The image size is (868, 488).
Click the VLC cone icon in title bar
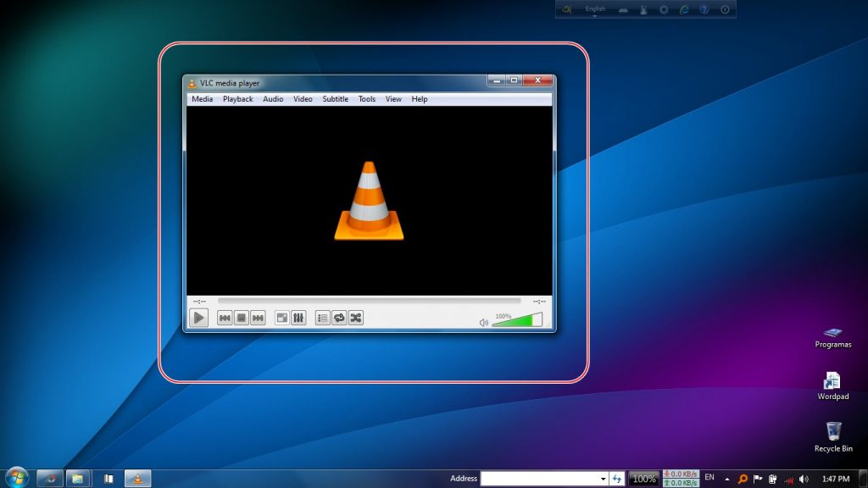coord(192,84)
